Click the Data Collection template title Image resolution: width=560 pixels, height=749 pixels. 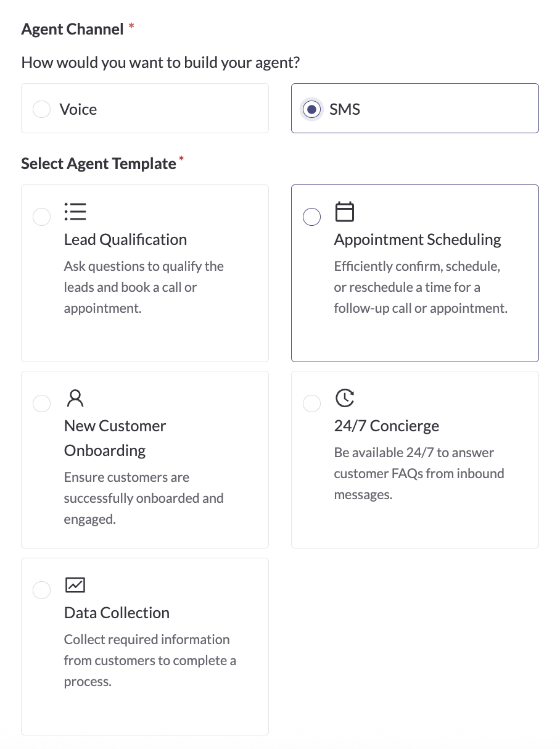pos(117,613)
